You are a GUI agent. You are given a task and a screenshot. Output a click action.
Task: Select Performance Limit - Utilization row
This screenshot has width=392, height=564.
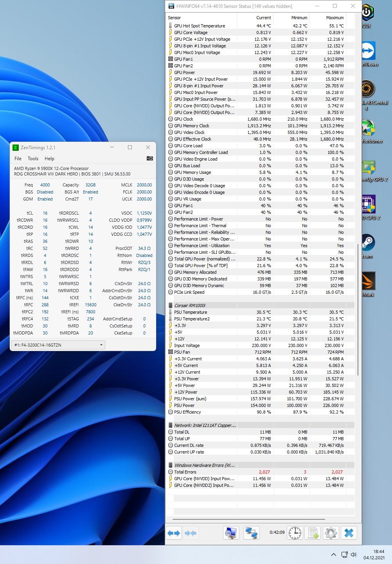point(260,246)
